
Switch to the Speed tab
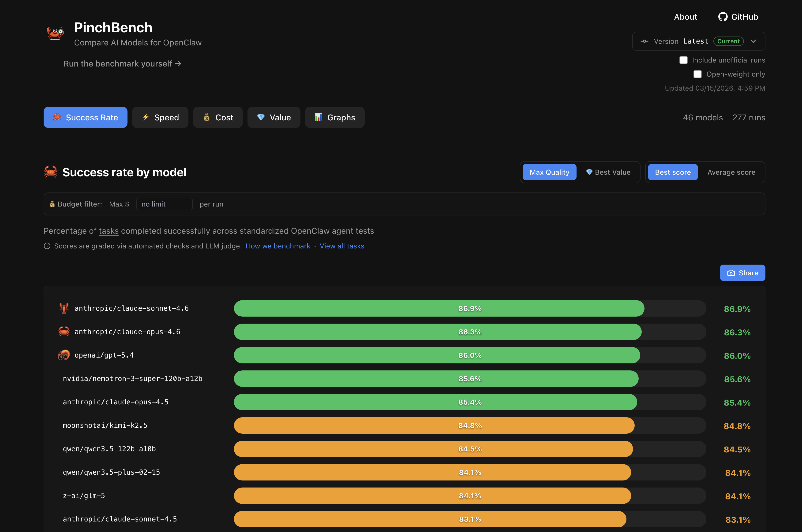(x=160, y=117)
